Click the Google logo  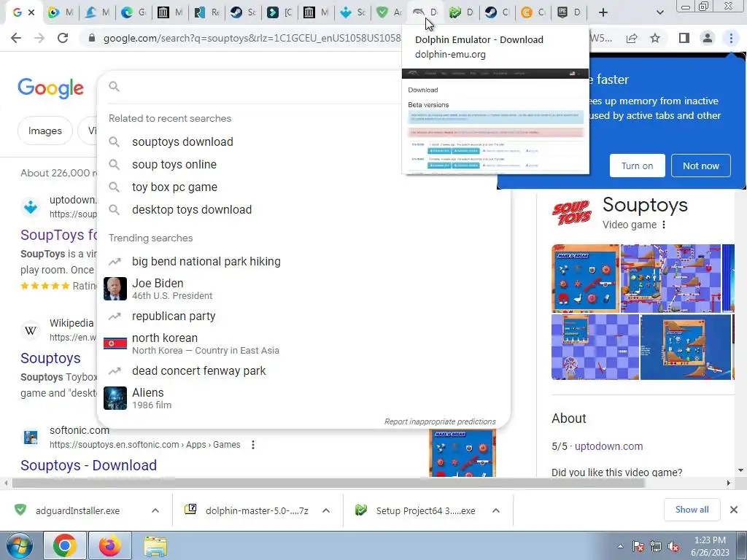click(x=50, y=88)
